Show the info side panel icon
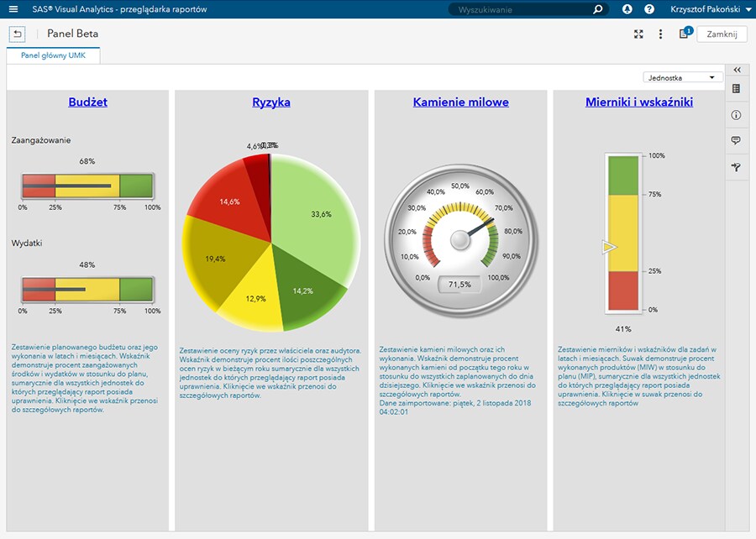Image resolution: width=756 pixels, height=539 pixels. point(736,115)
